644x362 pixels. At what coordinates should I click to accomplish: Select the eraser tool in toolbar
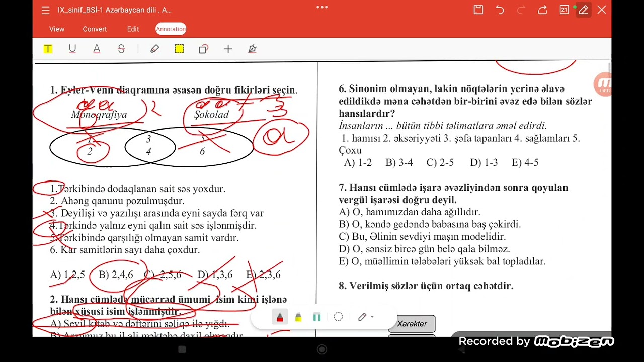coord(154,49)
